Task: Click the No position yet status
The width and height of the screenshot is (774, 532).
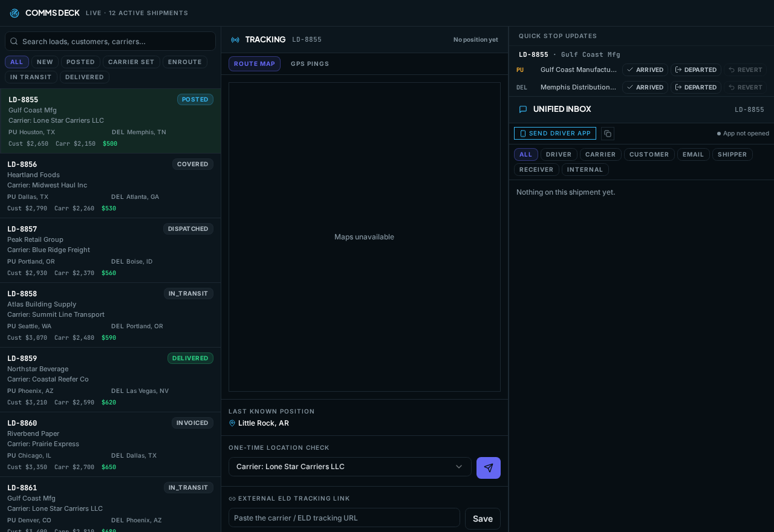Action: [476, 40]
